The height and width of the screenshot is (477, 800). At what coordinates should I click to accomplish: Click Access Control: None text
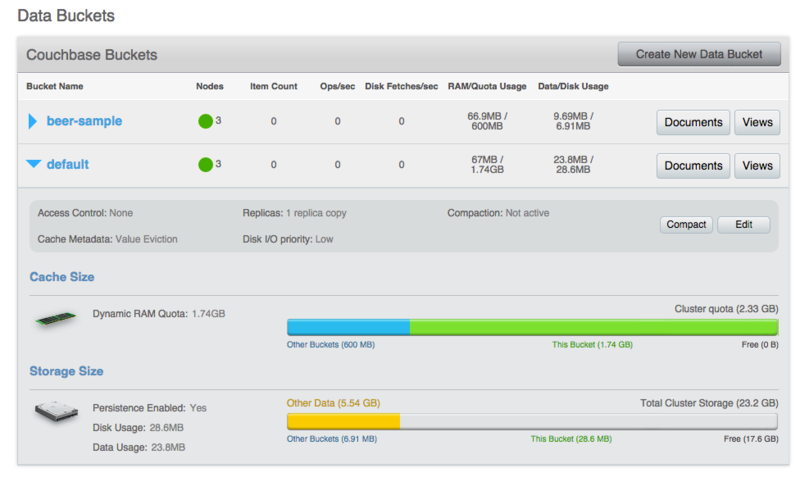pyautogui.click(x=85, y=213)
